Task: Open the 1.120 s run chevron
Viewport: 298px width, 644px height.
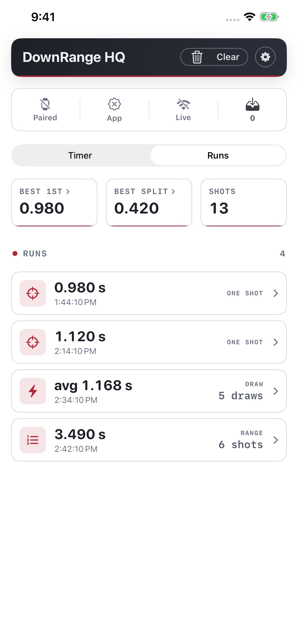Action: coord(275,342)
